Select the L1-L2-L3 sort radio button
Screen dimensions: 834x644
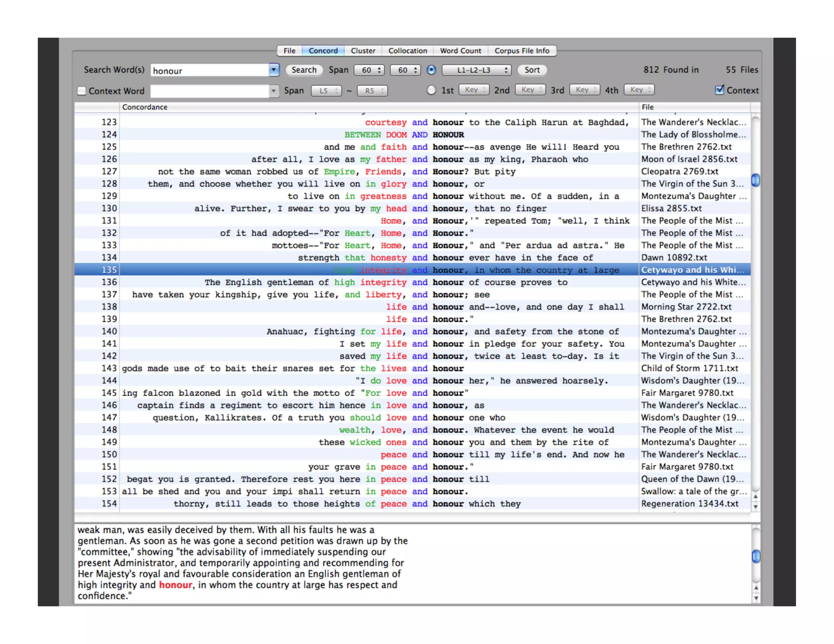pos(431,70)
